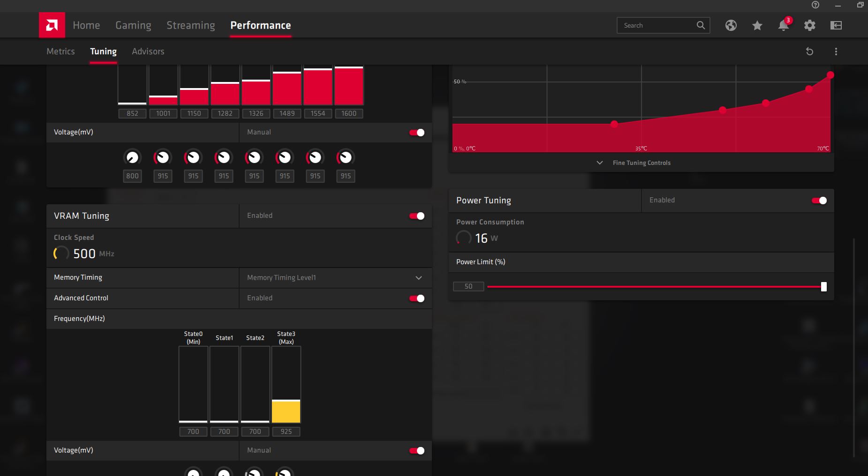Click the voltage knob above 800
Image resolution: width=868 pixels, height=476 pixels.
pos(132,157)
